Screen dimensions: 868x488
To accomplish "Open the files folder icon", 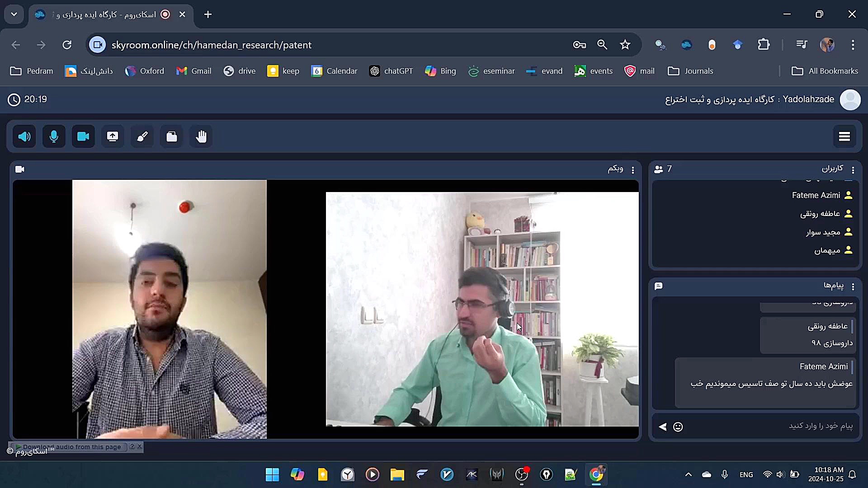I will (x=172, y=136).
